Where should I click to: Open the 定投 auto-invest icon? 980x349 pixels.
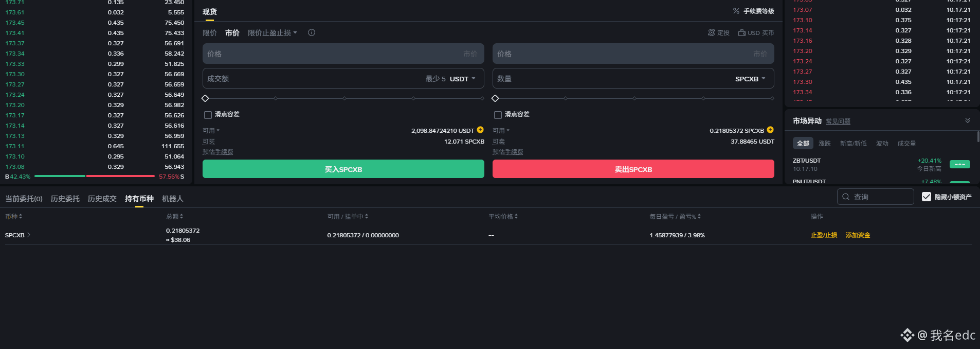[712, 32]
